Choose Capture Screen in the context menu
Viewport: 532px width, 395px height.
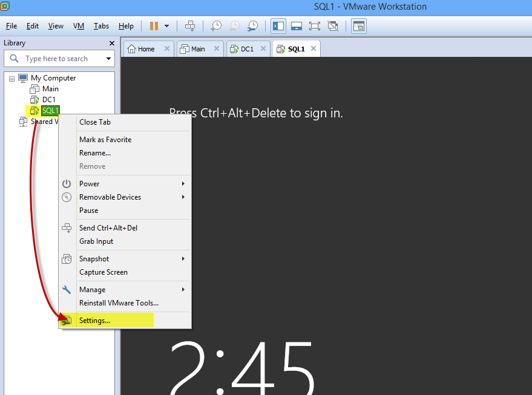pos(125,272)
